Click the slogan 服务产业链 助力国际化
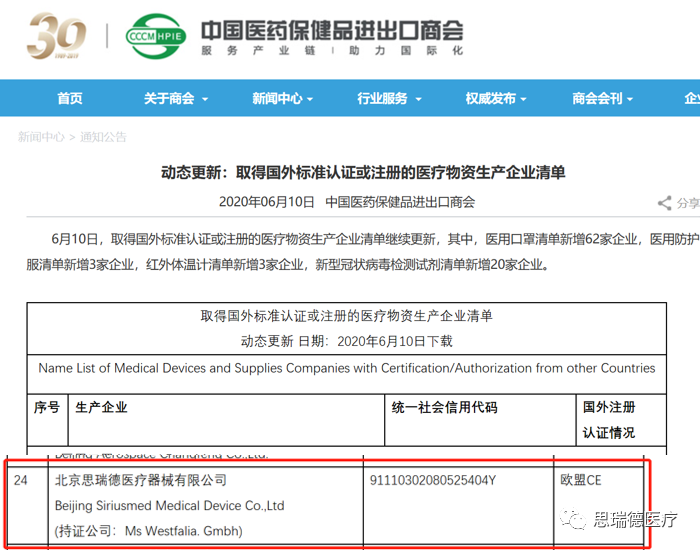 [332, 50]
